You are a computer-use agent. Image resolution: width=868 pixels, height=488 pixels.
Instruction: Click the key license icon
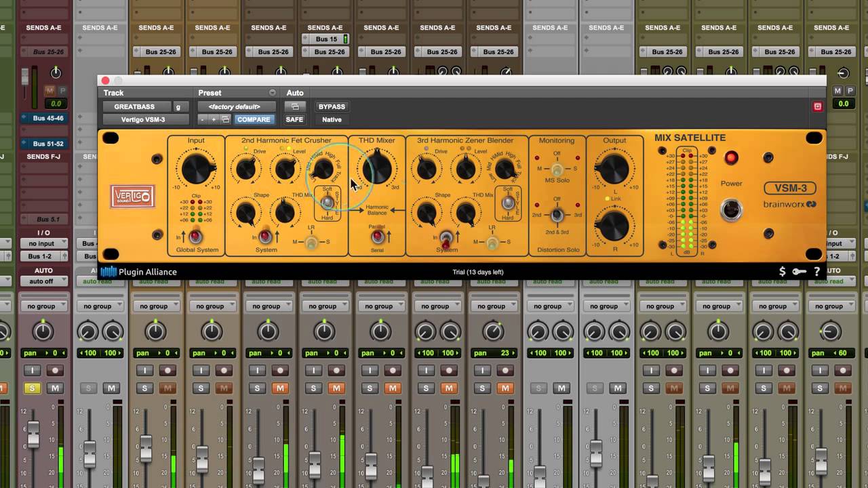pyautogui.click(x=800, y=272)
